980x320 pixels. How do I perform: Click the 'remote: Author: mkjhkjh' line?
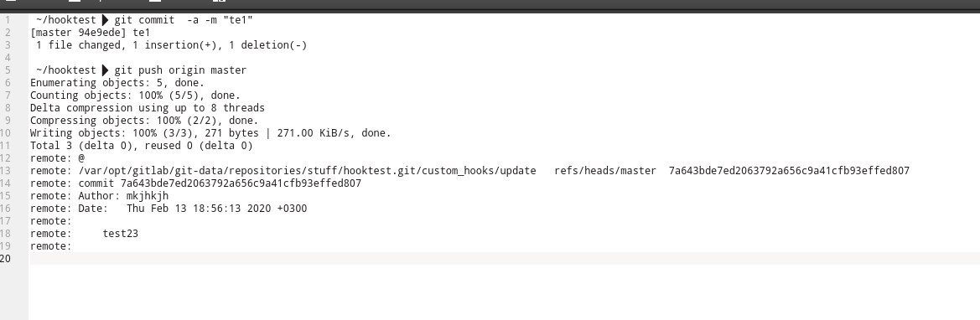(100, 195)
